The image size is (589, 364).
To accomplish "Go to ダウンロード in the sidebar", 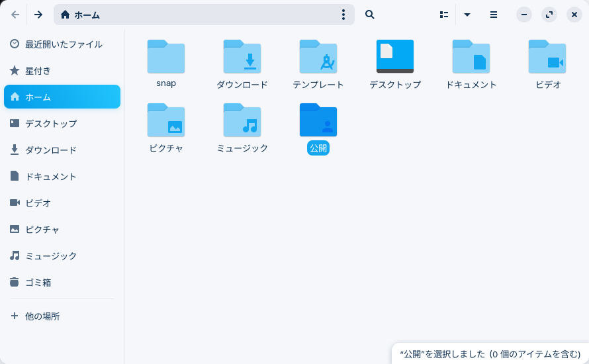I will pos(62,150).
